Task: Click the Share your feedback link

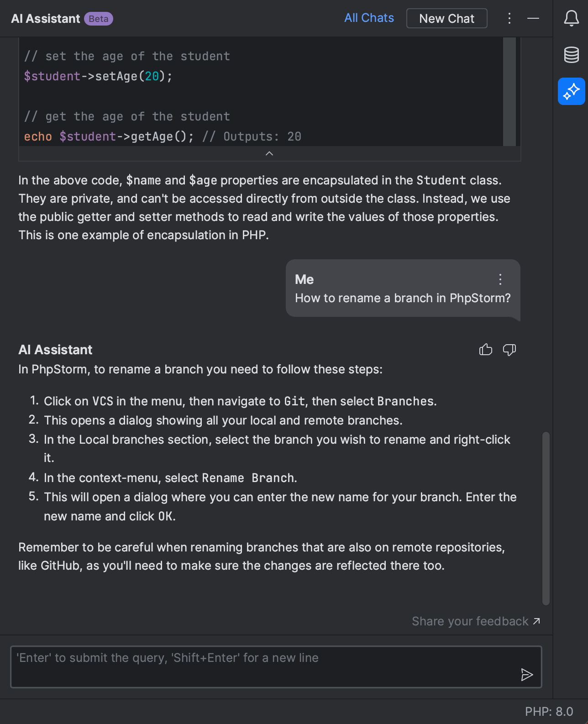Action: [470, 621]
